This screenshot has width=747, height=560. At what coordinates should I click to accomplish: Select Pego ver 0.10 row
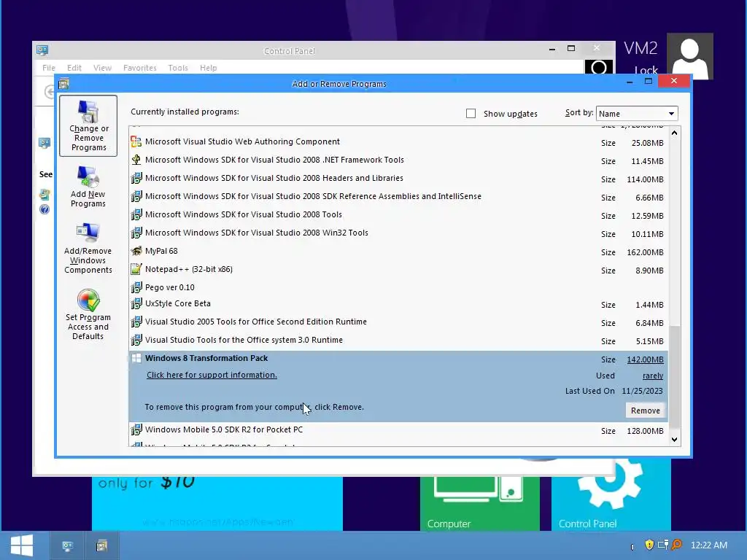click(398, 287)
